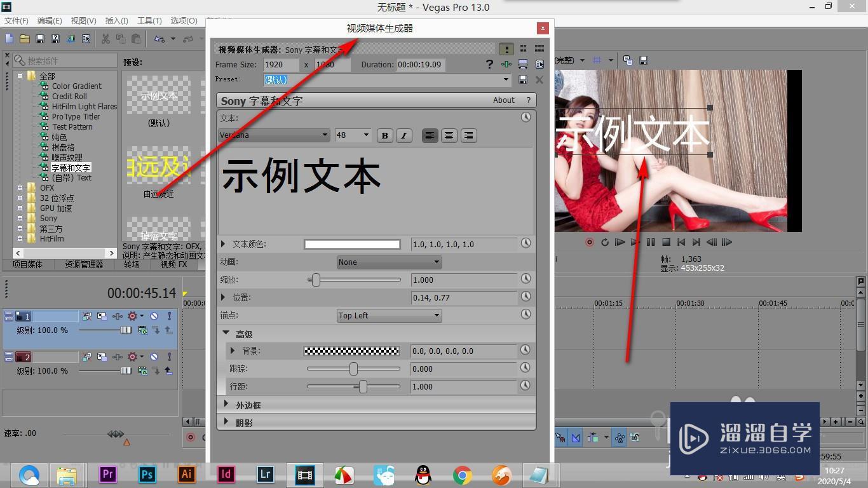Click the preview Record button
The image size is (868, 488).
[590, 242]
